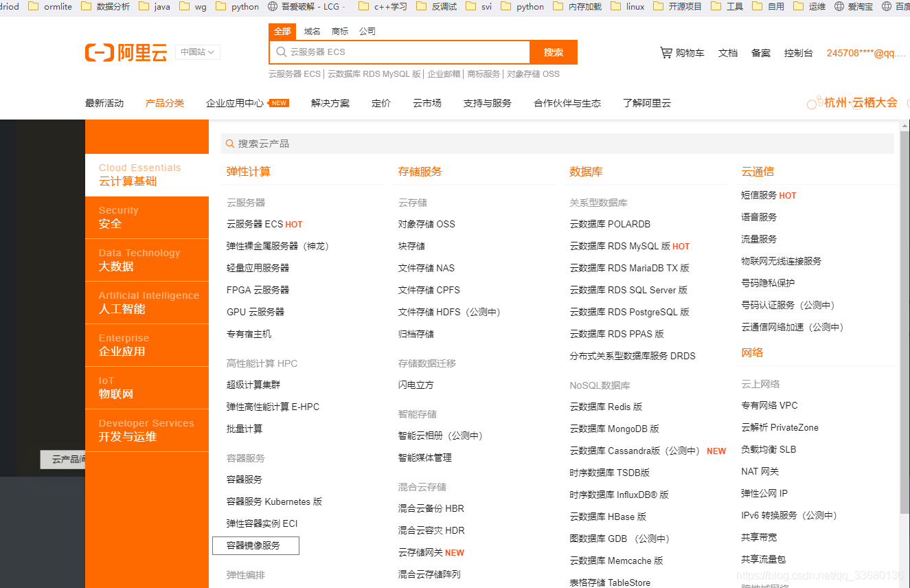Select the 开发与运维 sidebar category
910x588 pixels.
147,430
